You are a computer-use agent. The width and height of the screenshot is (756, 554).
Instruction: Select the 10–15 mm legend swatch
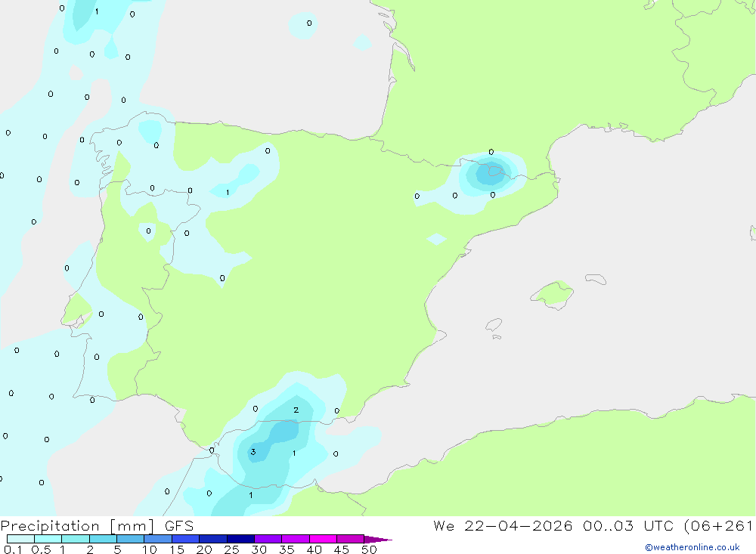158,539
